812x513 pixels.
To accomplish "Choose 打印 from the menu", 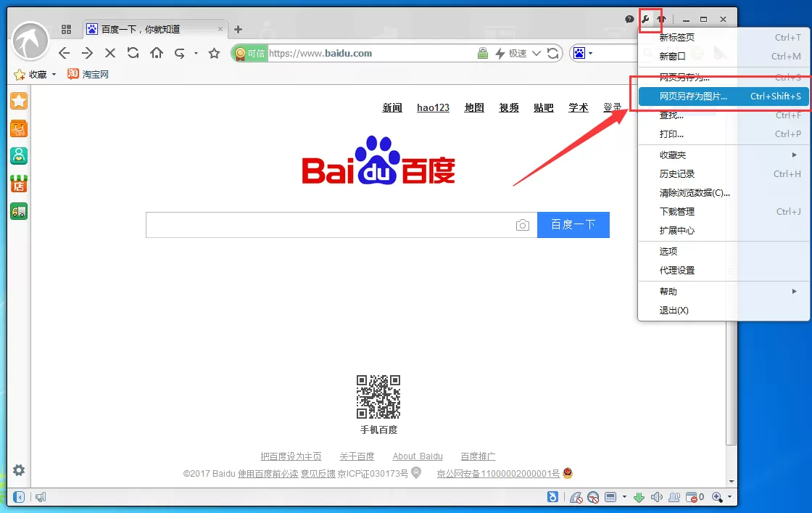I will [x=724, y=134].
